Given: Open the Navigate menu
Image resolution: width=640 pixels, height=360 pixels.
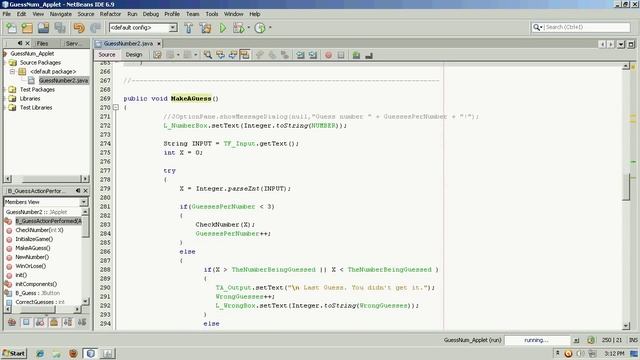Looking at the screenshot, I should (61, 14).
